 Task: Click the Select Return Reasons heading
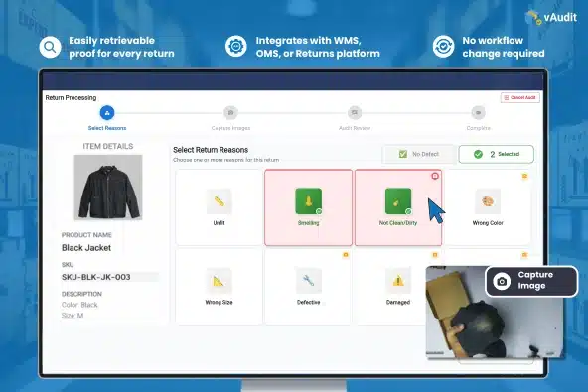(211, 150)
